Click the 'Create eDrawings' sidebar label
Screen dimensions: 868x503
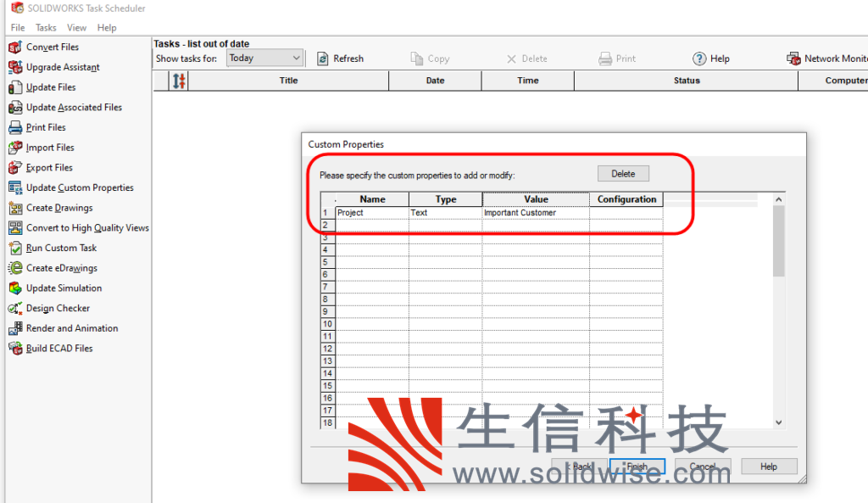61,268
